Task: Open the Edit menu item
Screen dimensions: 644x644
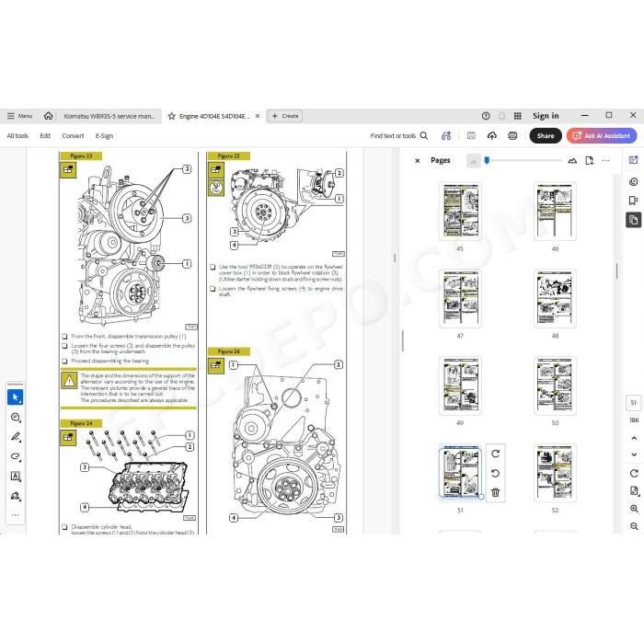Action: click(45, 136)
